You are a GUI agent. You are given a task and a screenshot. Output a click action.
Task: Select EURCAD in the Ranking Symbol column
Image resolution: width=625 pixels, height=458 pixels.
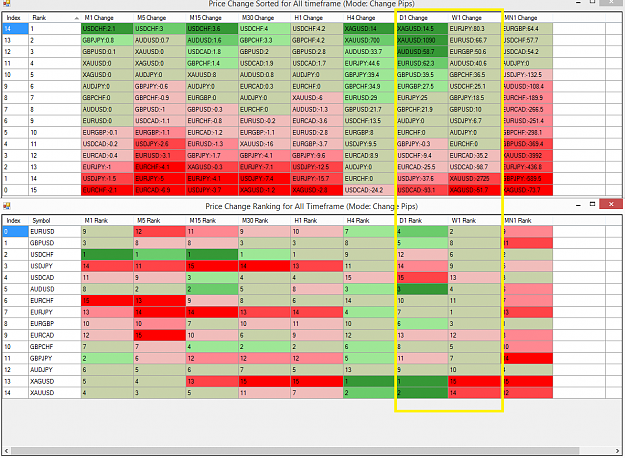[x=55, y=335]
